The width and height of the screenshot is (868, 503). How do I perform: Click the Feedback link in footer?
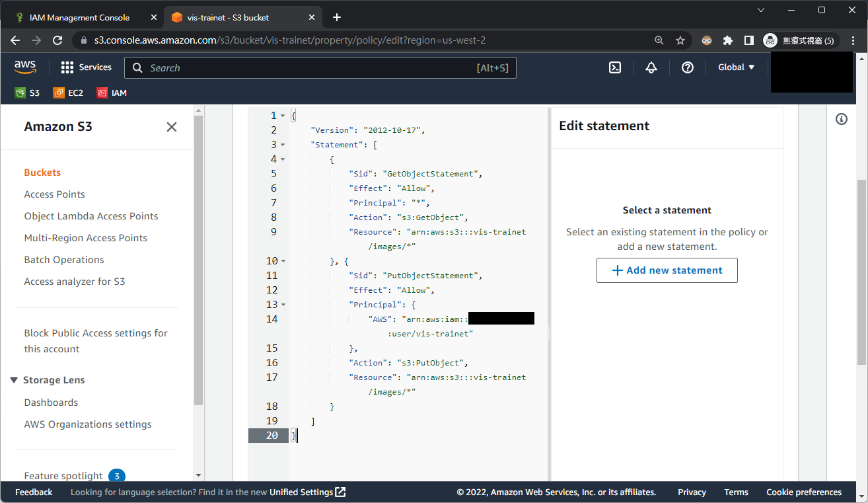34,492
